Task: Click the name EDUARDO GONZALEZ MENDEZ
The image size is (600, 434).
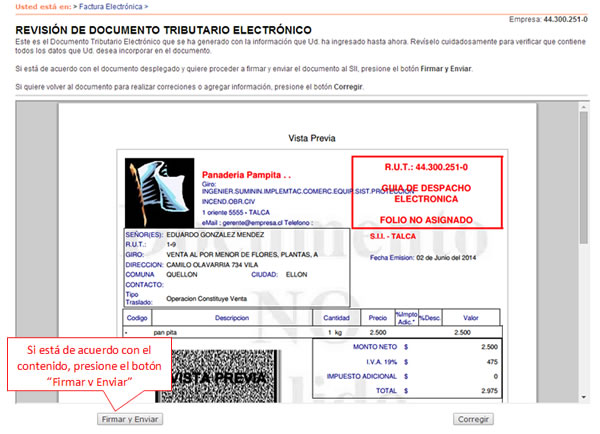Action: 215,235
